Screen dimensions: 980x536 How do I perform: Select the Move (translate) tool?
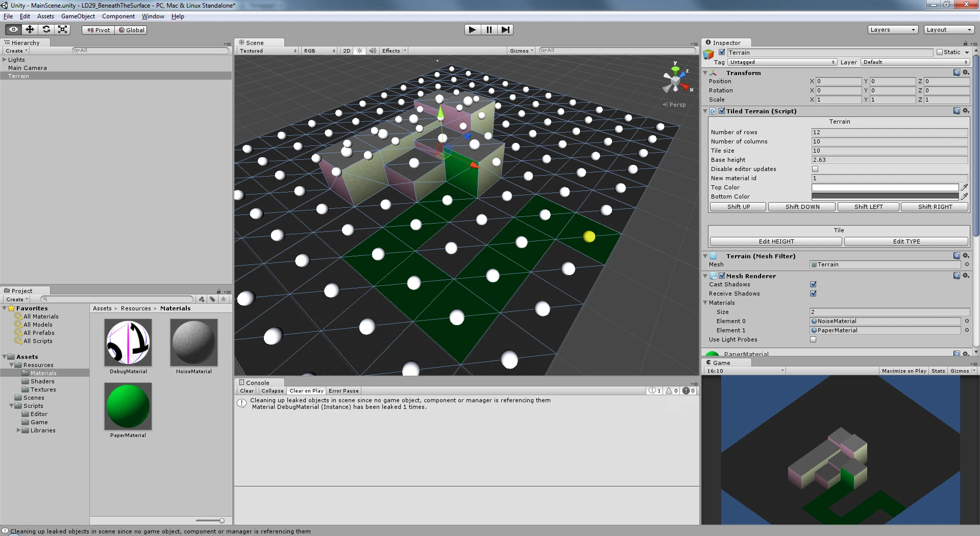tap(30, 30)
